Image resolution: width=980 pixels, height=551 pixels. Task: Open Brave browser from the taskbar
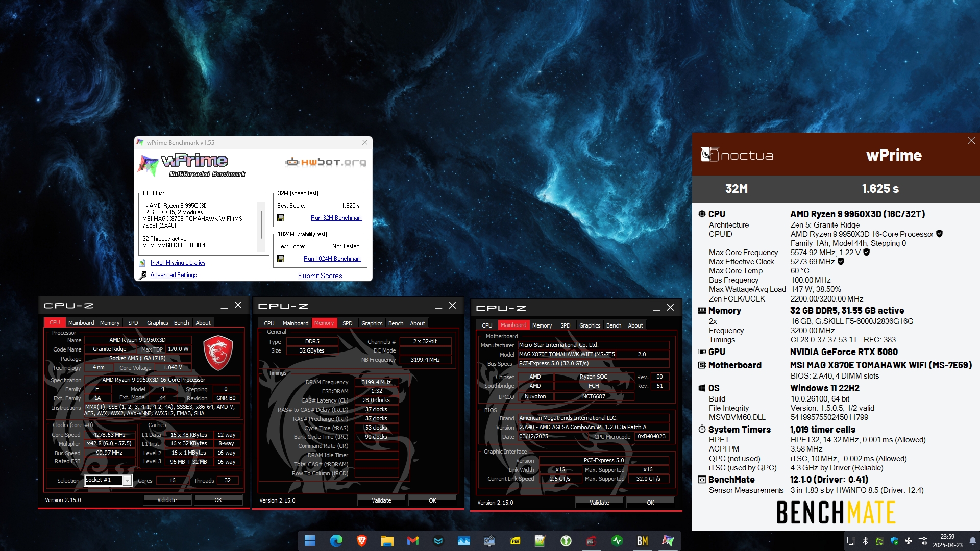361,541
